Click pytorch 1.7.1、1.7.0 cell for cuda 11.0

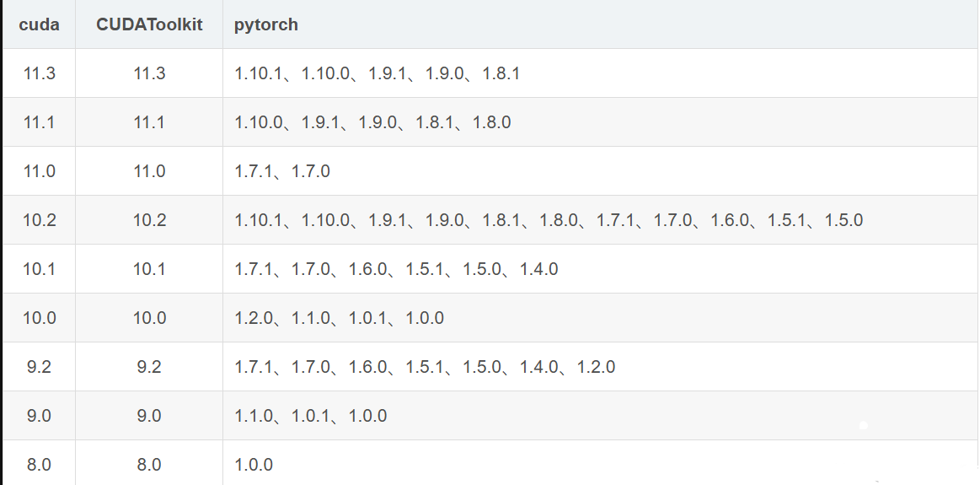pos(282,171)
